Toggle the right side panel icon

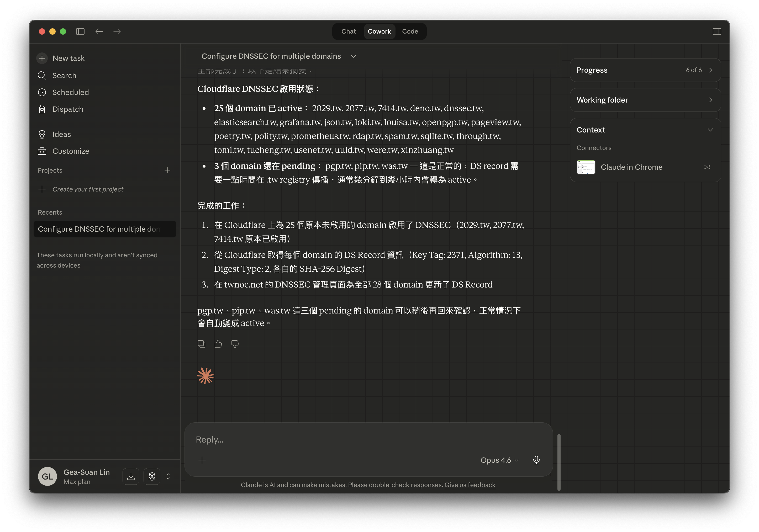(717, 31)
